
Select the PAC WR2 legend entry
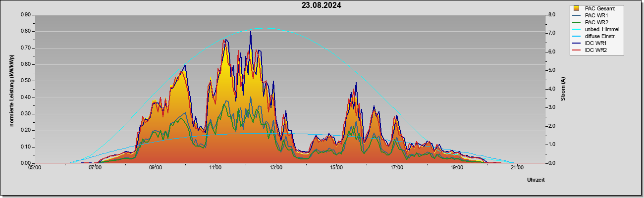click(x=596, y=22)
